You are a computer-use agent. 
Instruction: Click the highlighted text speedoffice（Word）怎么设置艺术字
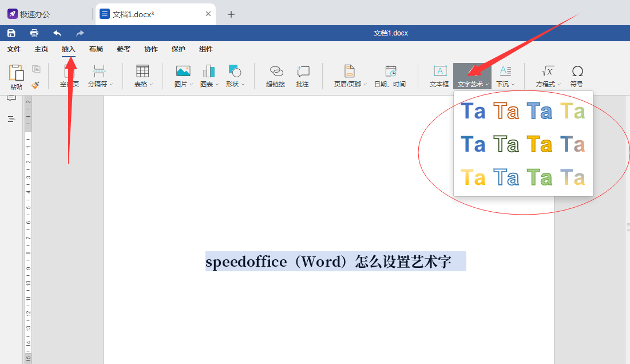click(328, 262)
